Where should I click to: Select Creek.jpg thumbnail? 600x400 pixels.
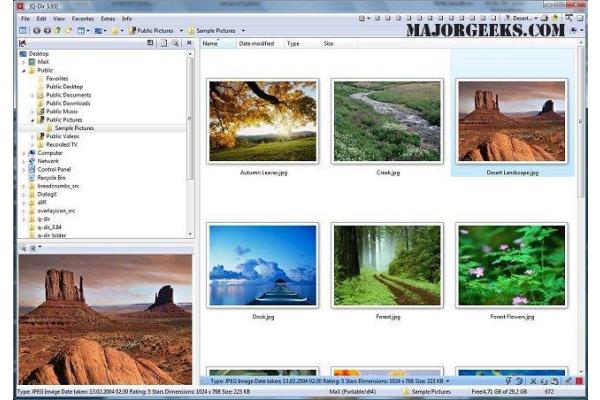(387, 121)
